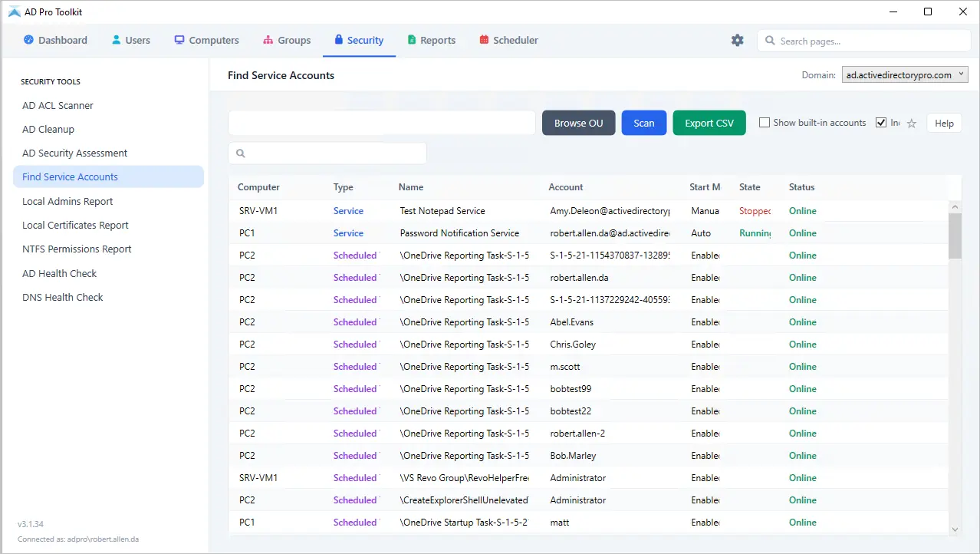Sort by the Computer column header
The image size is (980, 554).
[x=258, y=187]
